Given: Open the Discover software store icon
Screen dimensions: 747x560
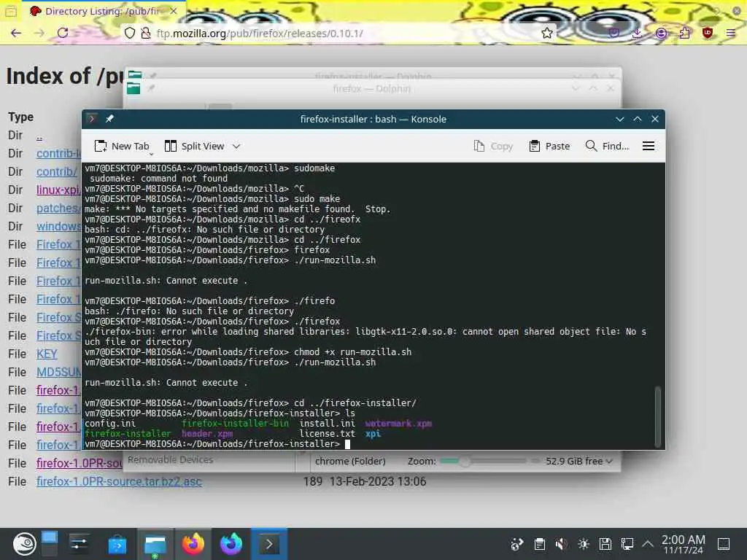Looking at the screenshot, I should click(x=117, y=544).
